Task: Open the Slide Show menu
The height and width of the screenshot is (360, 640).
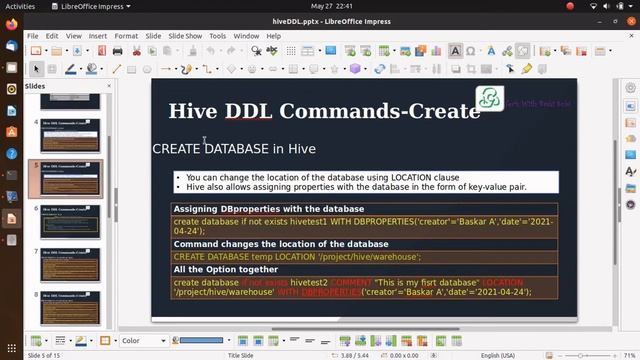Action: [185, 36]
